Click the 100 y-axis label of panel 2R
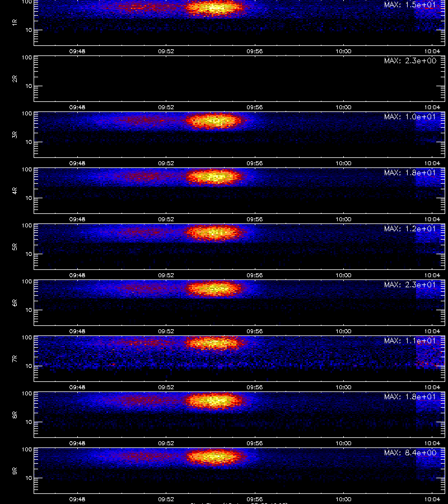The image size is (448, 504). coord(27,58)
